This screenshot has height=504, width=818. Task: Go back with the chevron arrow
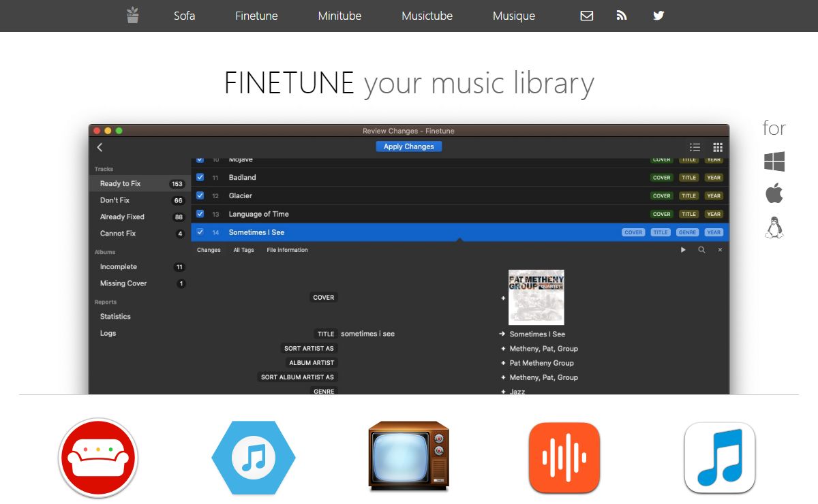100,147
